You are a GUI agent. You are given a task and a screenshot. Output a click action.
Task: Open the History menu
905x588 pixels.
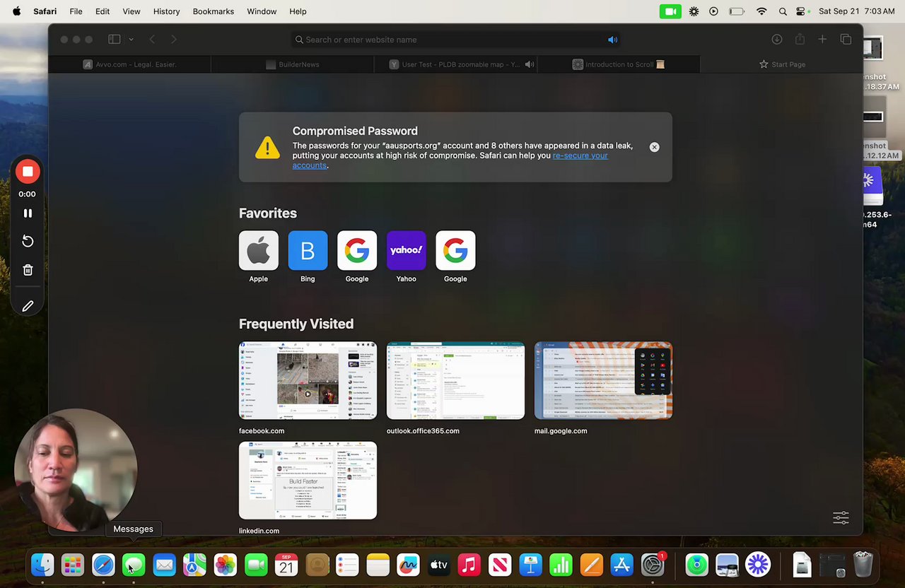tap(167, 11)
